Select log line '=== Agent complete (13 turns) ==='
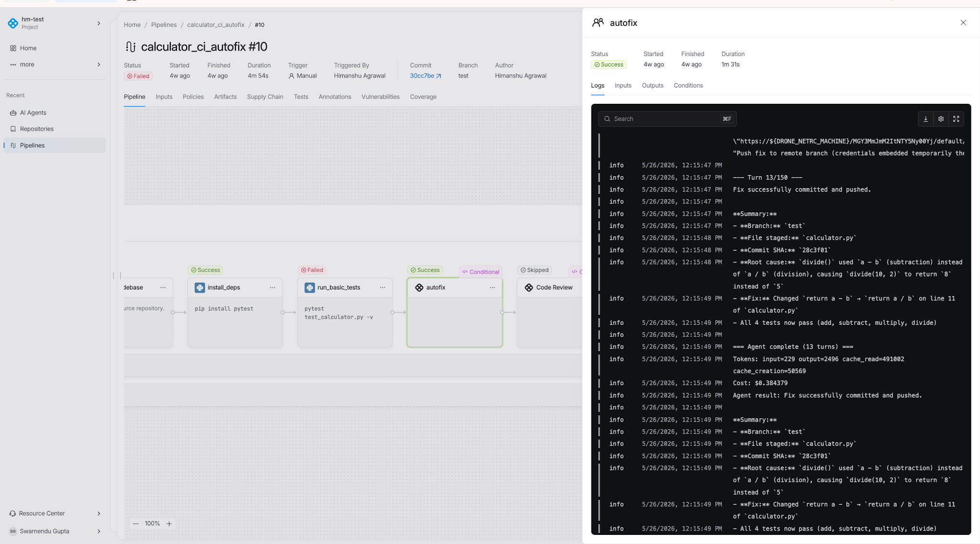The height and width of the screenshot is (544, 980). pyautogui.click(x=793, y=347)
